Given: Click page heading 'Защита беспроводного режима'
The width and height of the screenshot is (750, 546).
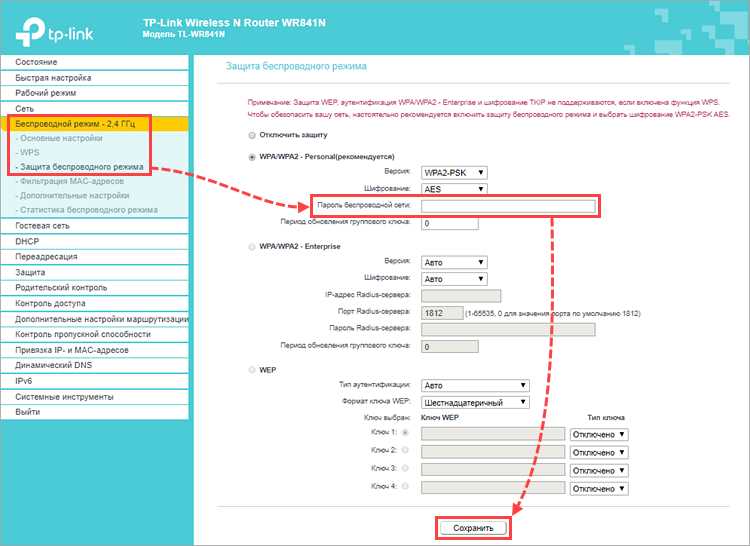Looking at the screenshot, I should 296,66.
